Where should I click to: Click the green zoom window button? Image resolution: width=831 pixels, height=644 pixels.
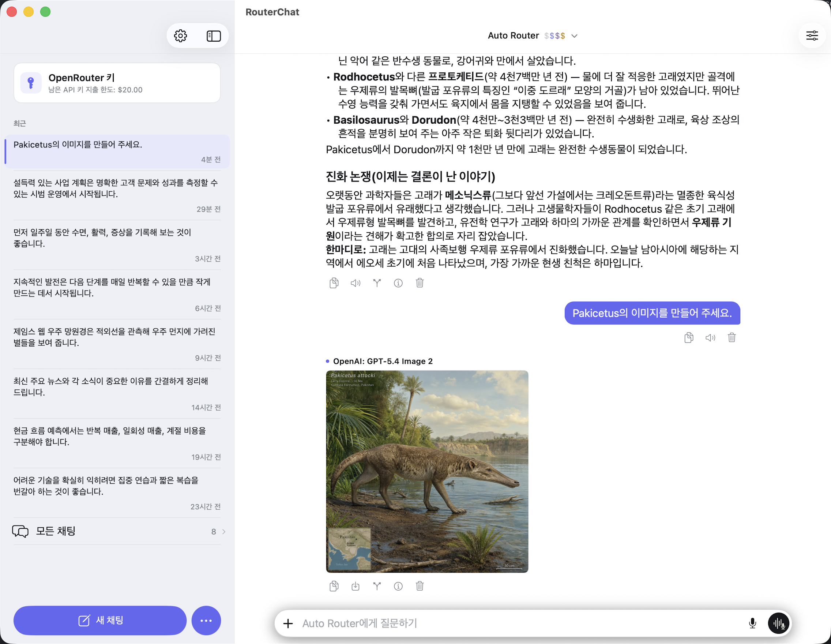pyautogui.click(x=45, y=12)
